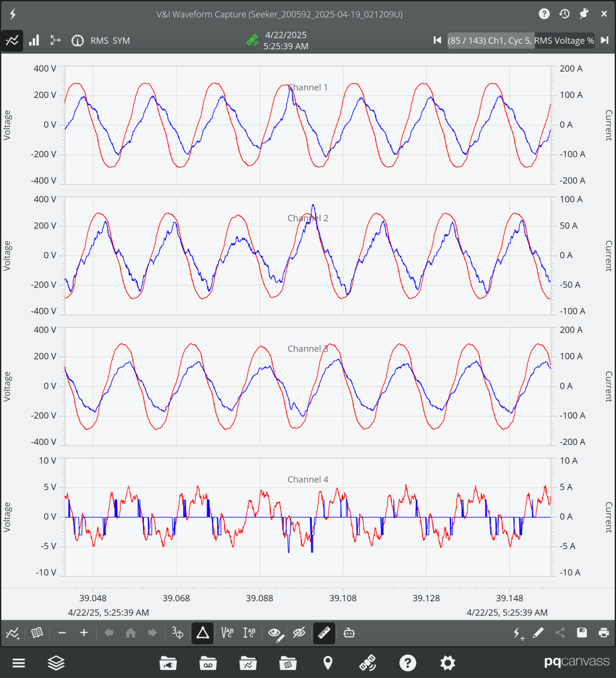Image resolution: width=616 pixels, height=678 pixels.
Task: Jump to the last record
Action: pos(604,40)
